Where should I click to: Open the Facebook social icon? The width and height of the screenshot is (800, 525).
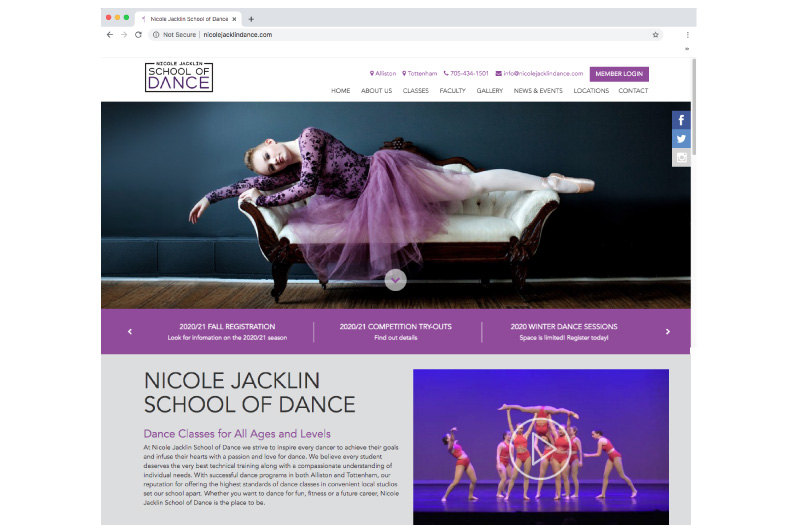coord(682,120)
